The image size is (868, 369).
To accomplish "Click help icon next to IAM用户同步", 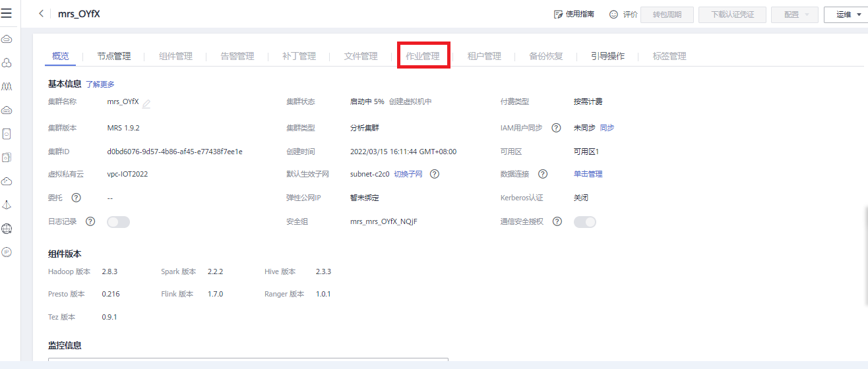I will 556,128.
